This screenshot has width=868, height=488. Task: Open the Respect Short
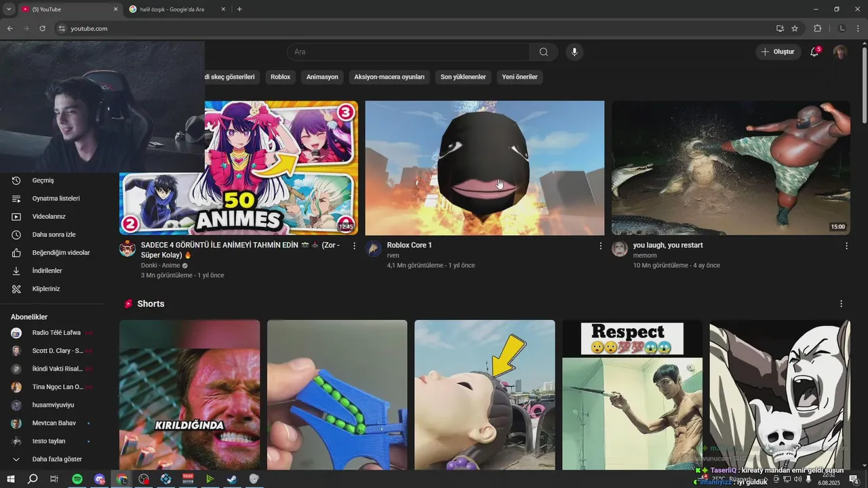click(x=632, y=395)
